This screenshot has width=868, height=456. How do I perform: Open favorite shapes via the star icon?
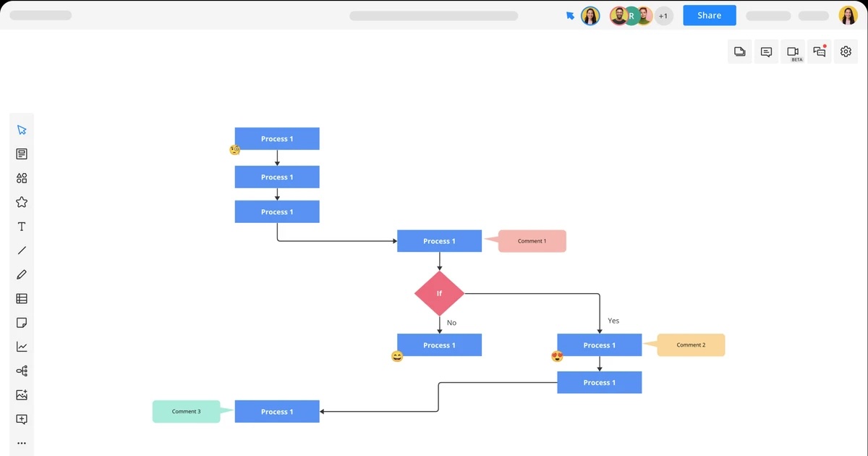click(22, 202)
